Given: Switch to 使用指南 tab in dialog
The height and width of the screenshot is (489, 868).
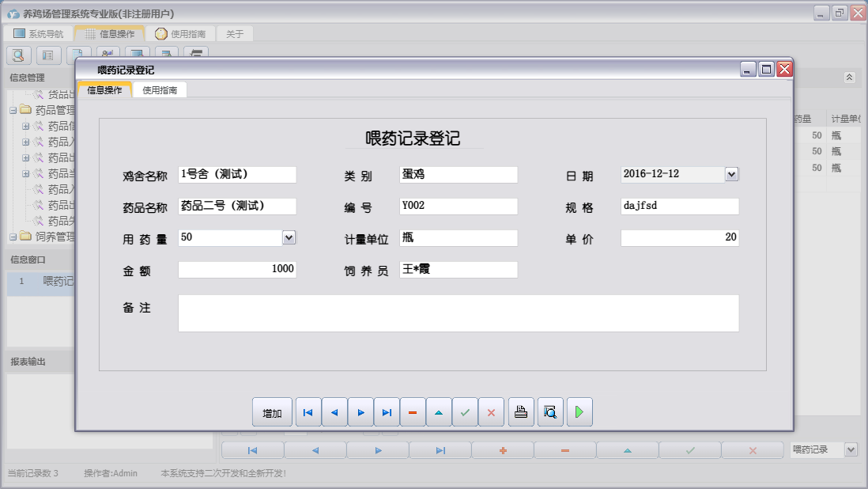Looking at the screenshot, I should 160,90.
